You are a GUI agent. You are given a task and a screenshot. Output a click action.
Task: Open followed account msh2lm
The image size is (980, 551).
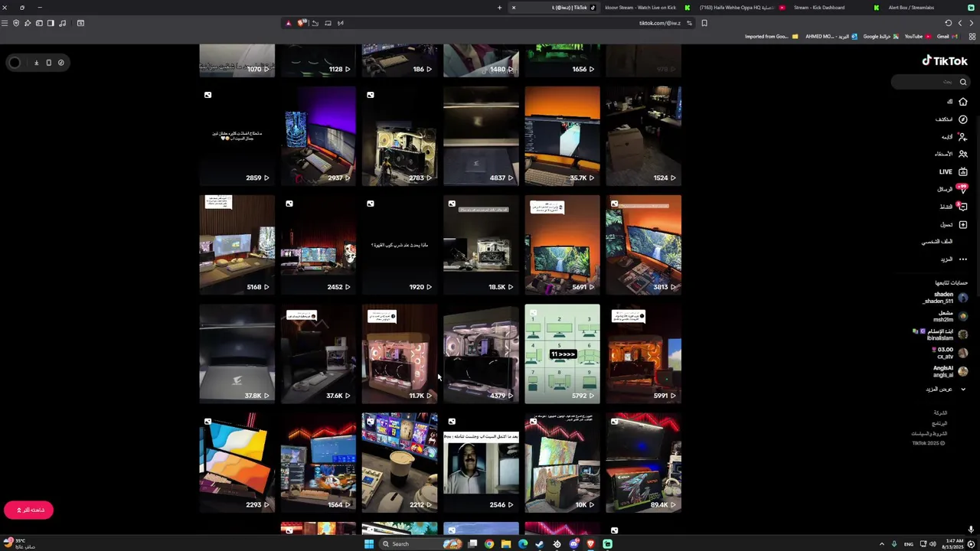(950, 316)
